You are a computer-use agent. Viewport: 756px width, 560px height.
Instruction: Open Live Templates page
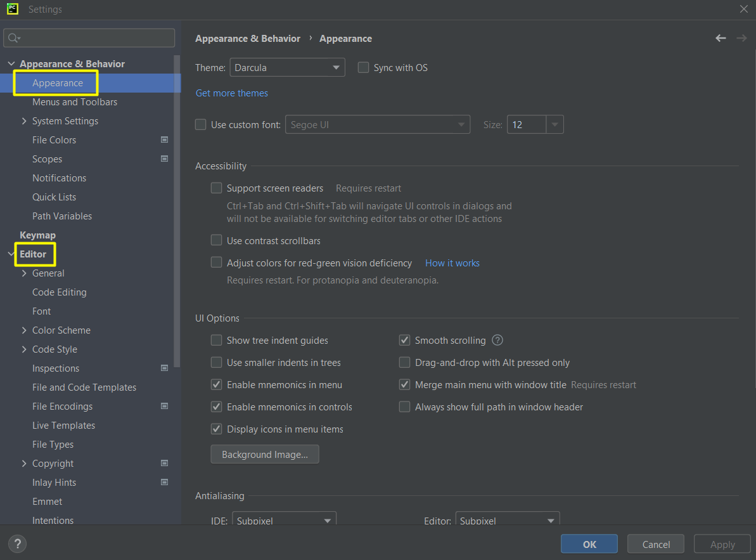(x=63, y=426)
